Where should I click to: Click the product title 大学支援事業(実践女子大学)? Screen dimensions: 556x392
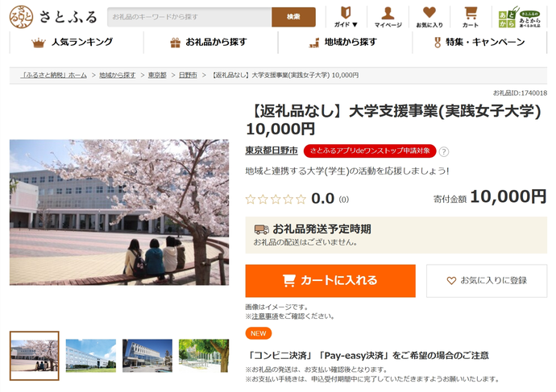[x=393, y=120]
